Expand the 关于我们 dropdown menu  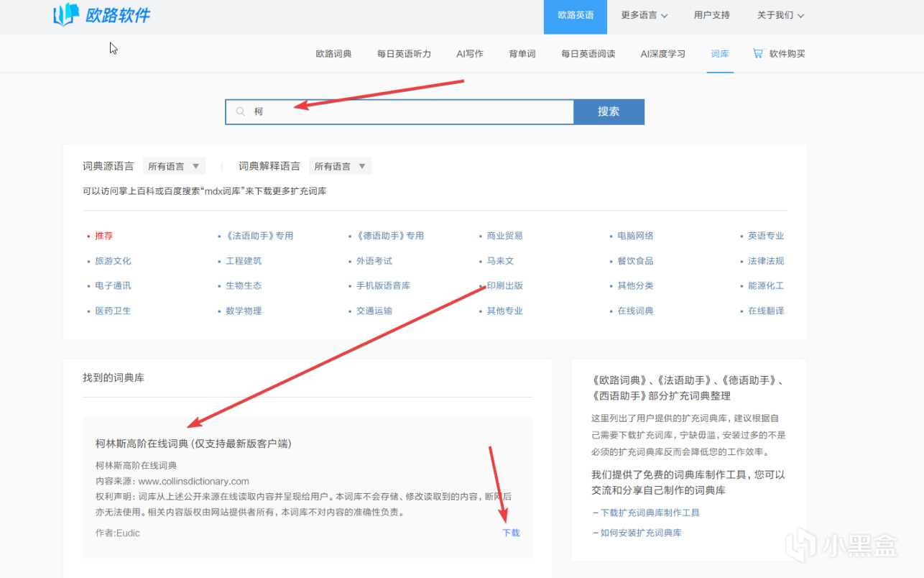coord(780,15)
